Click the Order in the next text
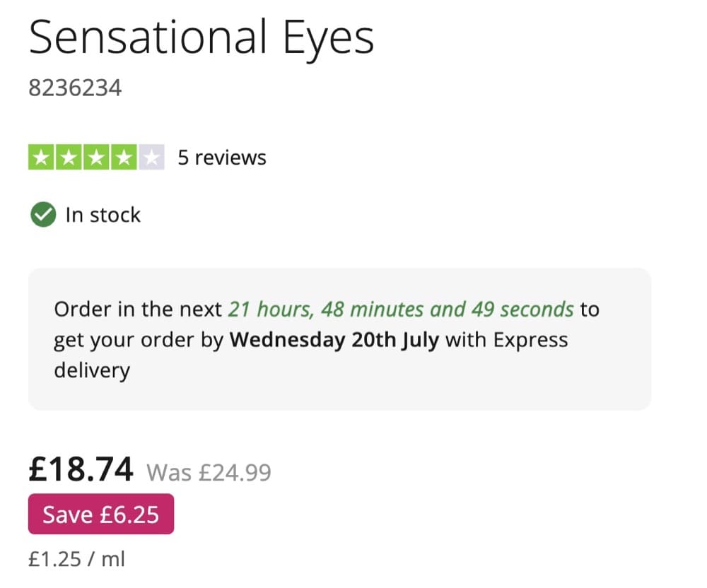 (x=138, y=310)
